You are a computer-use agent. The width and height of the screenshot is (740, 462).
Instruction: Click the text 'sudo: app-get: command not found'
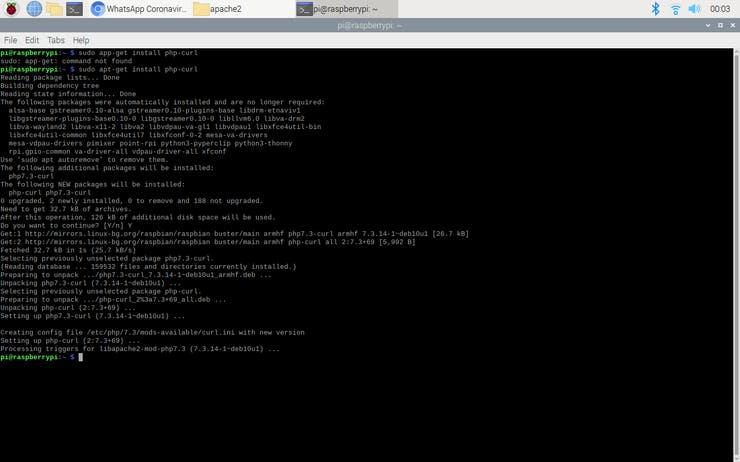[66, 61]
